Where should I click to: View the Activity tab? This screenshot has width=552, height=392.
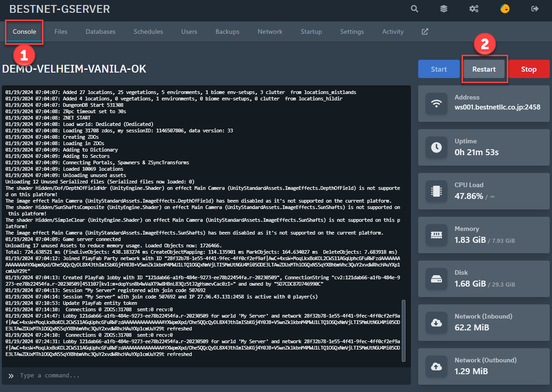pyautogui.click(x=393, y=31)
